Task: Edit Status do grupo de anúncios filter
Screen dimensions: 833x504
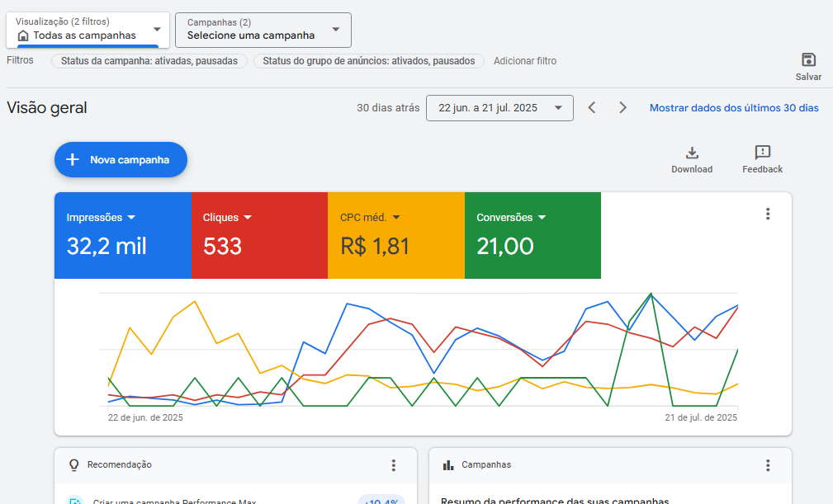Action: [x=369, y=61]
